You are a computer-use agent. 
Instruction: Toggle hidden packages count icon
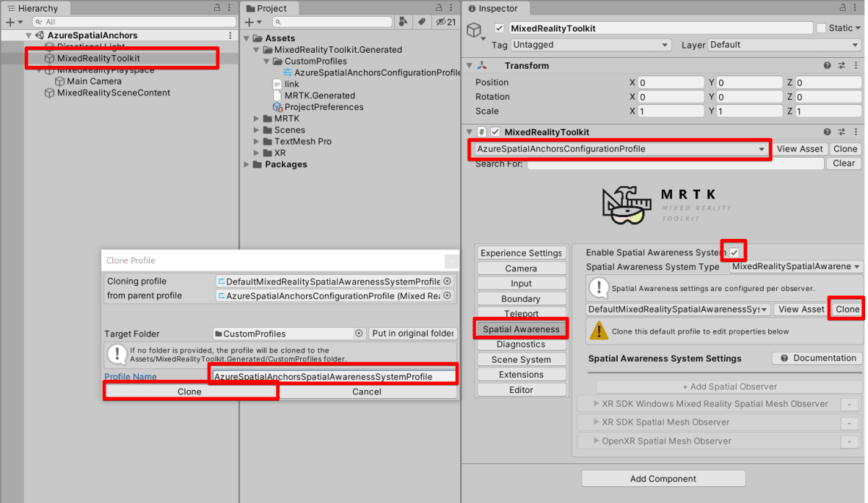click(445, 22)
